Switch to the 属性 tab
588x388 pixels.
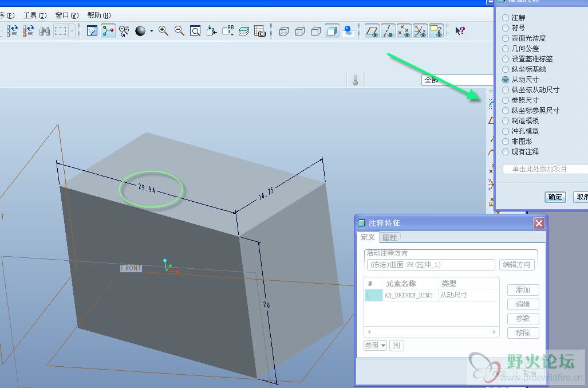[x=390, y=237]
